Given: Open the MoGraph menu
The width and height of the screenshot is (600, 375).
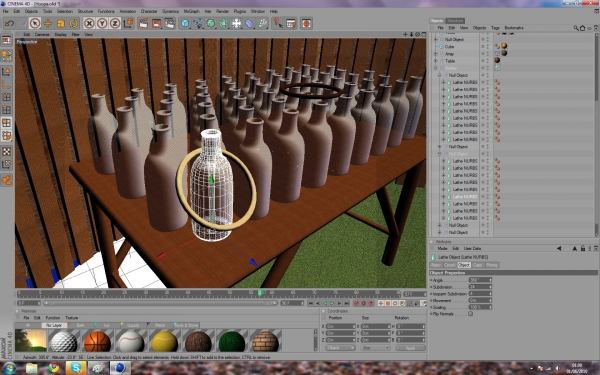Looking at the screenshot, I should pyautogui.click(x=192, y=11).
